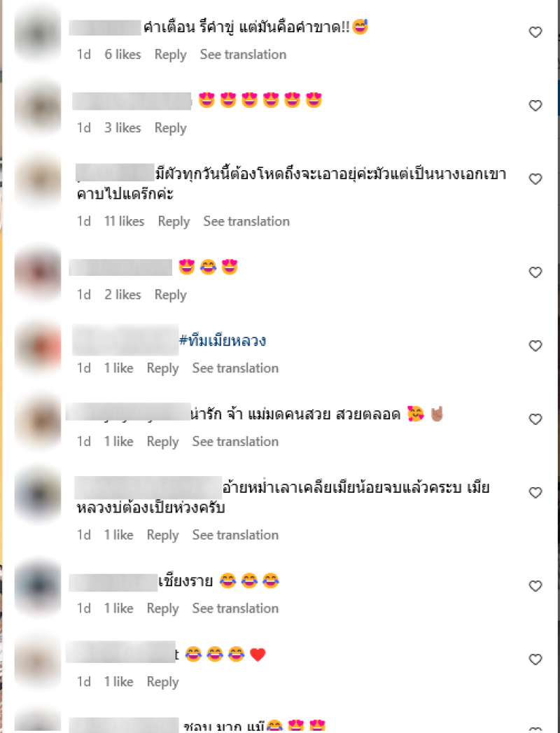View the 11 likes count
Screen dimensions: 560x733
(124, 222)
